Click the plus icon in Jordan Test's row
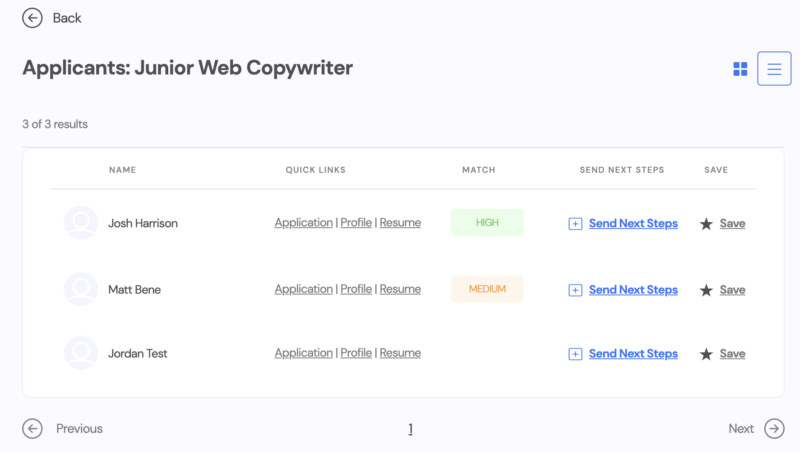Screen dimensions: 800x452 [575, 354]
